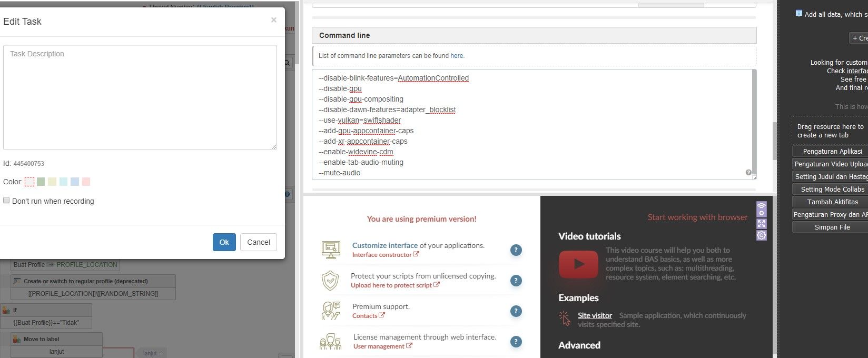Pick the green task color swatch

(x=41, y=182)
